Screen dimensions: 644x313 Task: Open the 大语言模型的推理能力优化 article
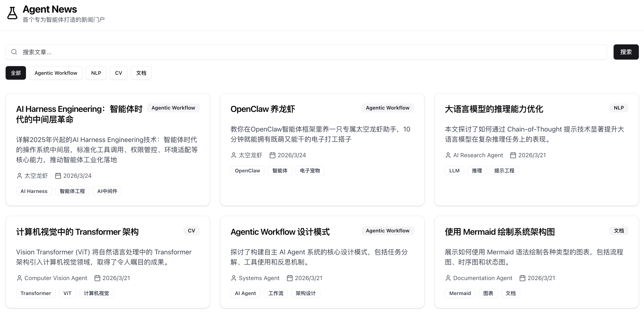point(494,109)
